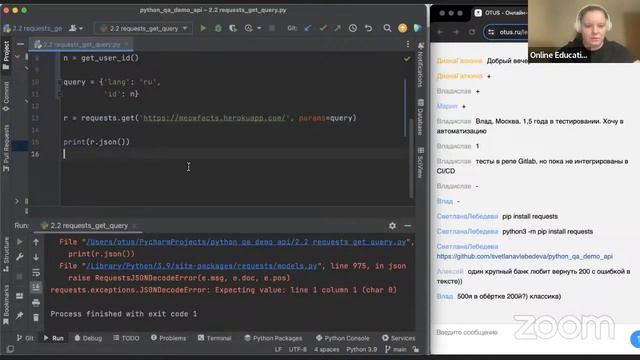Show Git history clock icon

pos(353,28)
